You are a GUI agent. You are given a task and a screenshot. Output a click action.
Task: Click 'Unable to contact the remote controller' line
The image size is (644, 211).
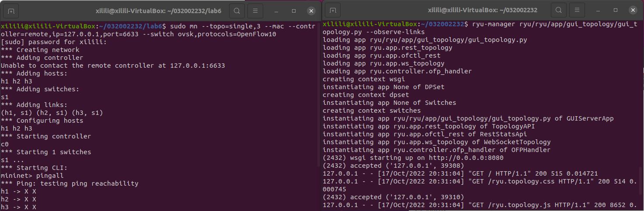click(x=113, y=66)
